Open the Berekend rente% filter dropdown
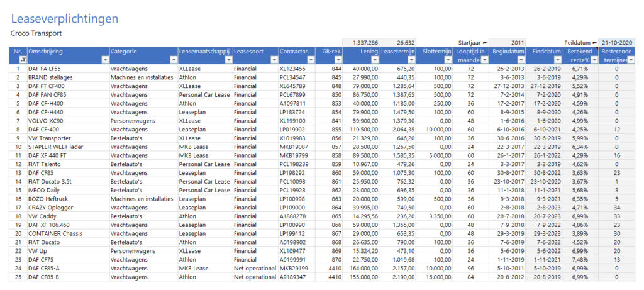644x290 pixels. (593, 59)
